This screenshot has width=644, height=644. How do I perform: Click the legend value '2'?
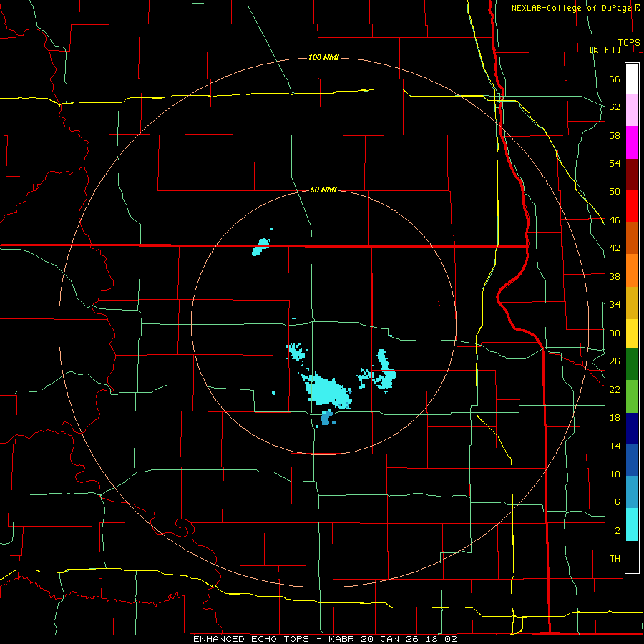click(617, 531)
